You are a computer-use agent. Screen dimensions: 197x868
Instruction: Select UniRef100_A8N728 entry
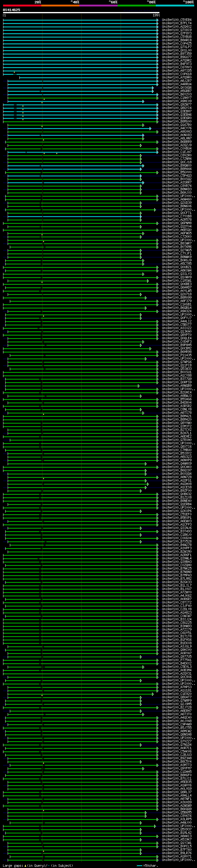point(176,477)
